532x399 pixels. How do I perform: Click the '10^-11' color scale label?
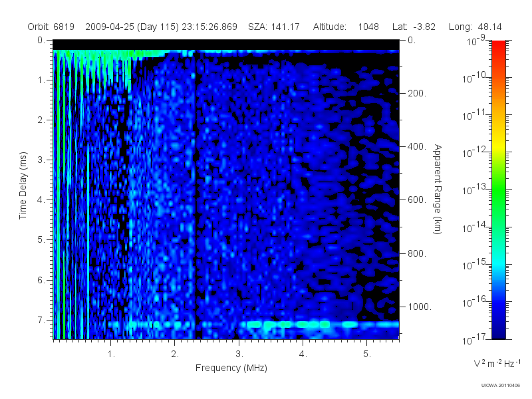pos(475,115)
